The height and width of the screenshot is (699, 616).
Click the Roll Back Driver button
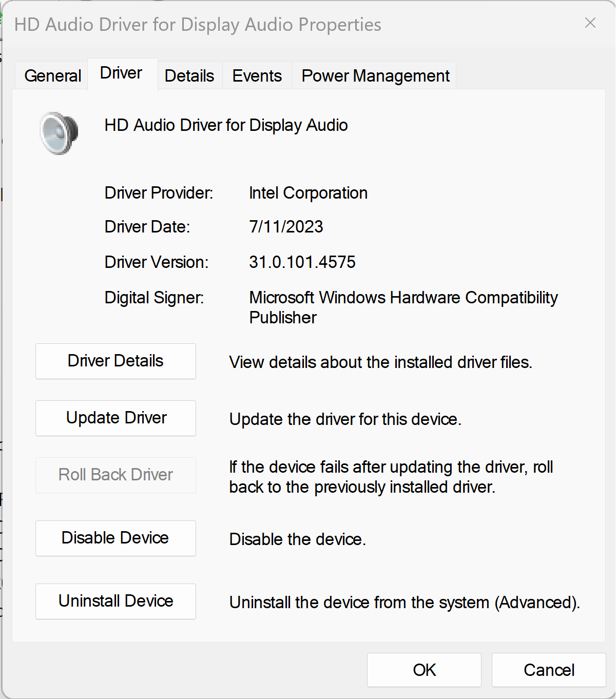click(x=115, y=475)
